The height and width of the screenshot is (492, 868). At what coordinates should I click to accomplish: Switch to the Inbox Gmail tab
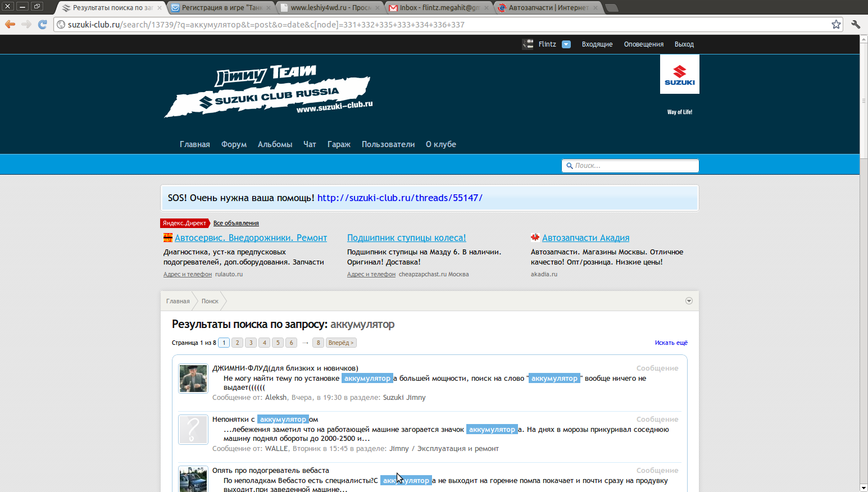tap(438, 8)
